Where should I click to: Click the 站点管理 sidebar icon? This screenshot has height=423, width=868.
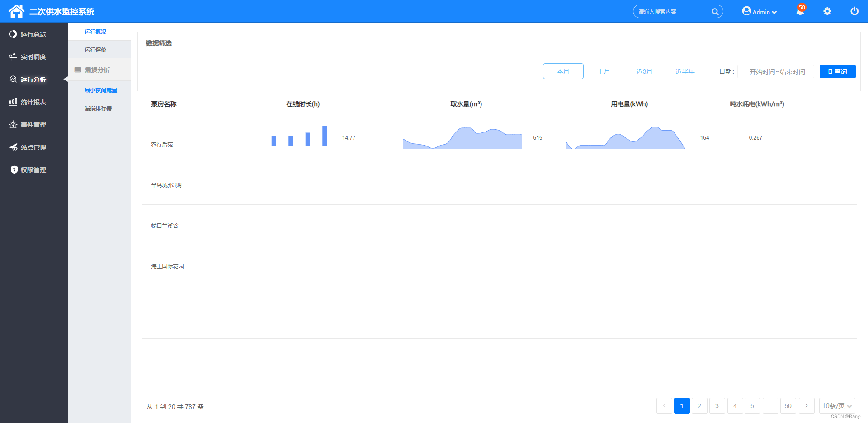(13, 147)
